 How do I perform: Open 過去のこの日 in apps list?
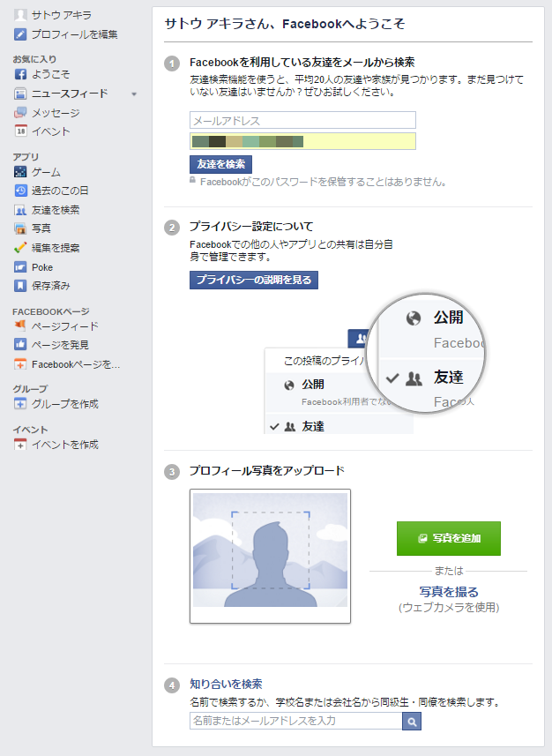point(60,191)
